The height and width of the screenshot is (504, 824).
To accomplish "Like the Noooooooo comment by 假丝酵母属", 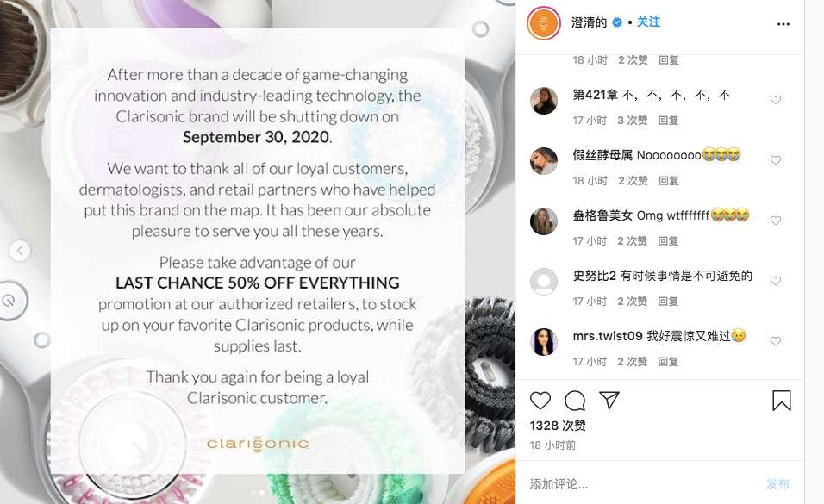I will (x=776, y=160).
